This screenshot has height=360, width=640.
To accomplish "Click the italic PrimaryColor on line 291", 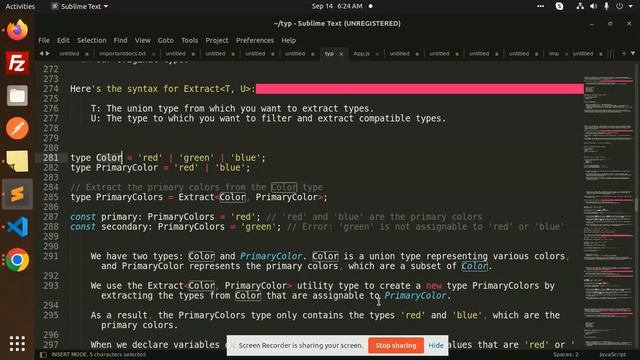I will click(271, 256).
